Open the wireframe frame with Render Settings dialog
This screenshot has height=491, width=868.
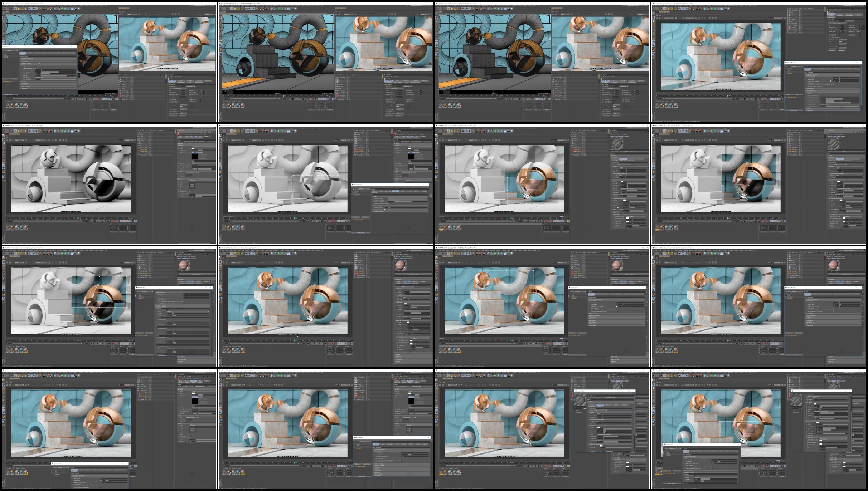pyautogui.click(x=109, y=62)
